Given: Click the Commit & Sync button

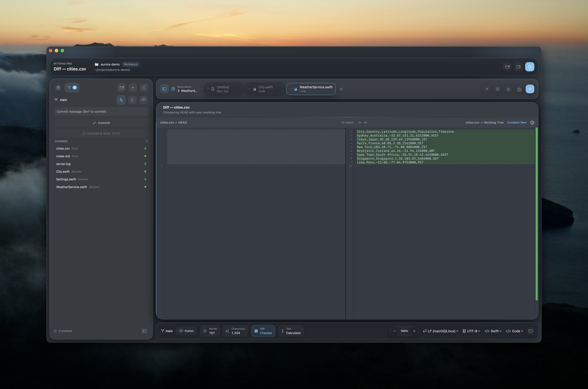Looking at the screenshot, I should tap(101, 133).
